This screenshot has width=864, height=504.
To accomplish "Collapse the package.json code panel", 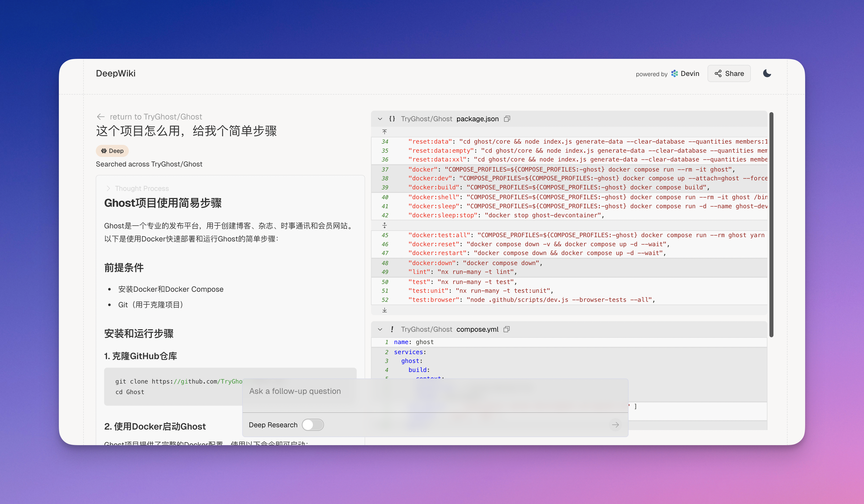I will pos(380,119).
